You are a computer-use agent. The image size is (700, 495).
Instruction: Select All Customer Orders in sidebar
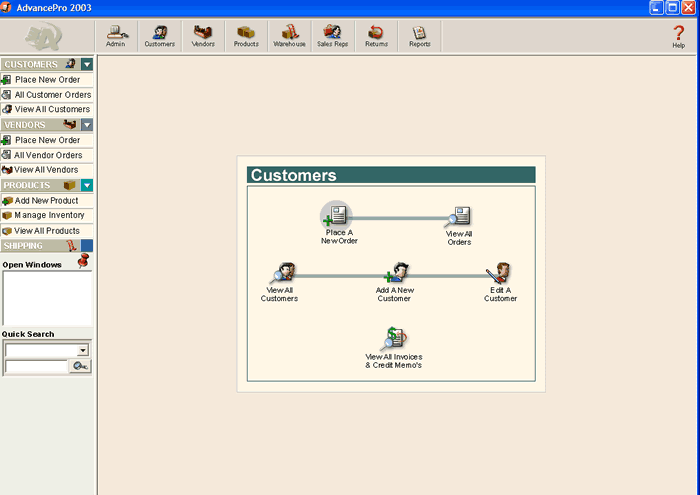click(47, 95)
